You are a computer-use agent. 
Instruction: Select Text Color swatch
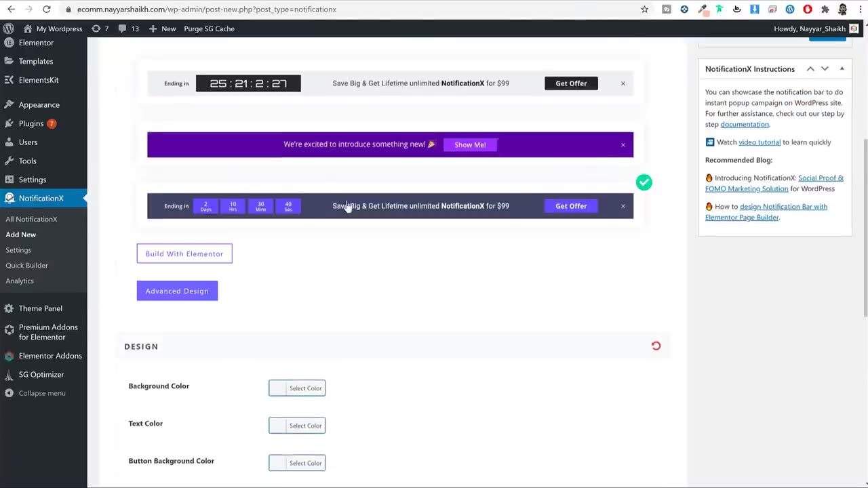tap(297, 426)
